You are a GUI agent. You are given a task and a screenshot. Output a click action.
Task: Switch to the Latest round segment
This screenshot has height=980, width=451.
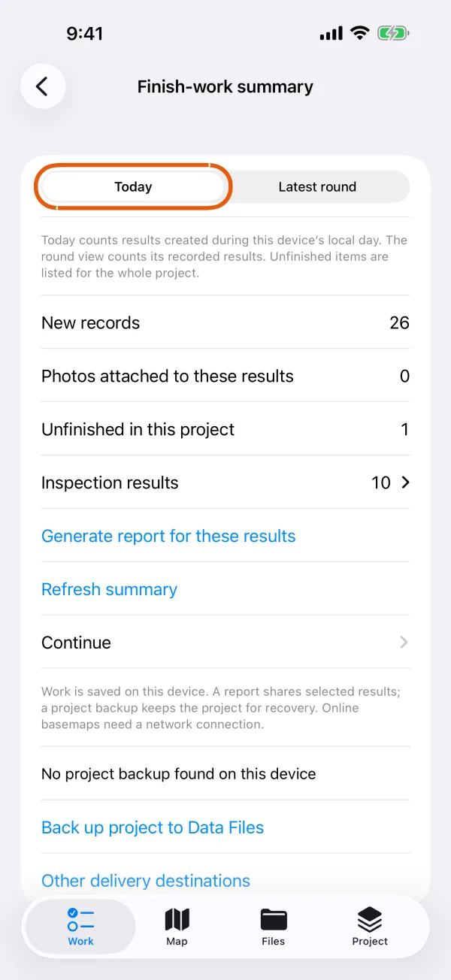(x=317, y=186)
